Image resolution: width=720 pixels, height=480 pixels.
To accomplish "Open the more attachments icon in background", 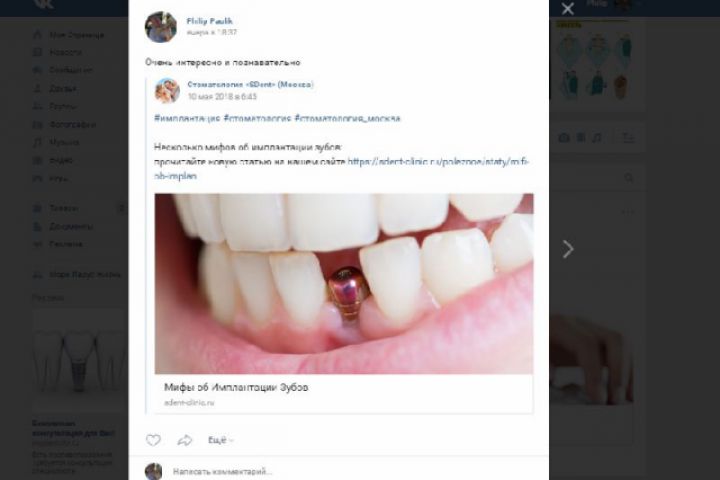I will click(x=629, y=137).
